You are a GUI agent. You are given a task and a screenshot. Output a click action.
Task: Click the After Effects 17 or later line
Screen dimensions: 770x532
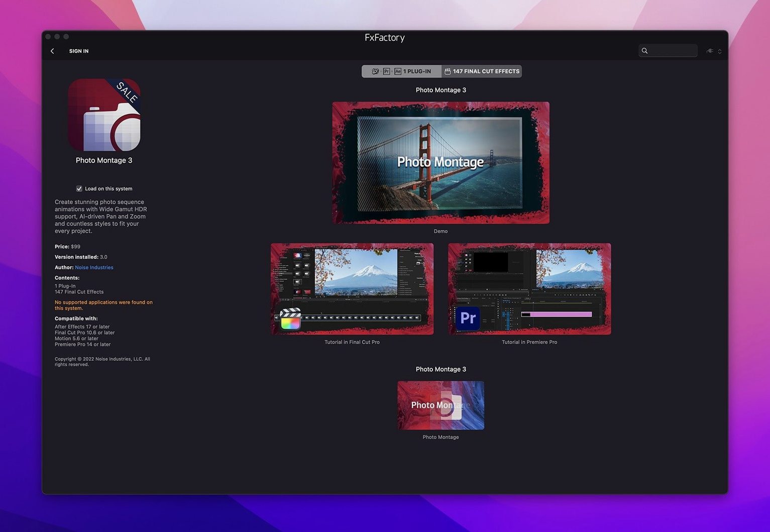click(82, 327)
